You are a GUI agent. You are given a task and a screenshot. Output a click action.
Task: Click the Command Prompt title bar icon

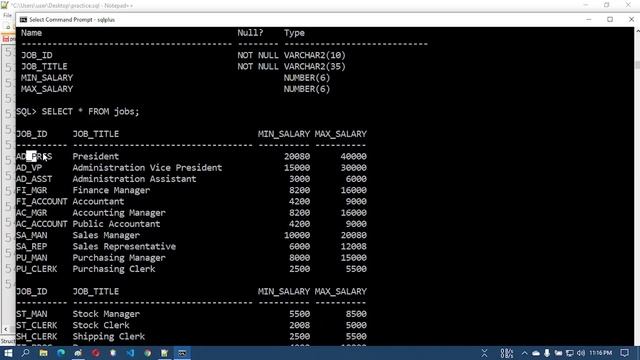[23, 20]
